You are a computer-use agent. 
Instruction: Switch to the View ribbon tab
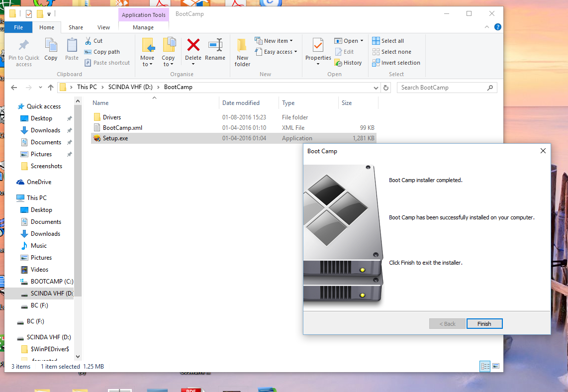point(103,27)
